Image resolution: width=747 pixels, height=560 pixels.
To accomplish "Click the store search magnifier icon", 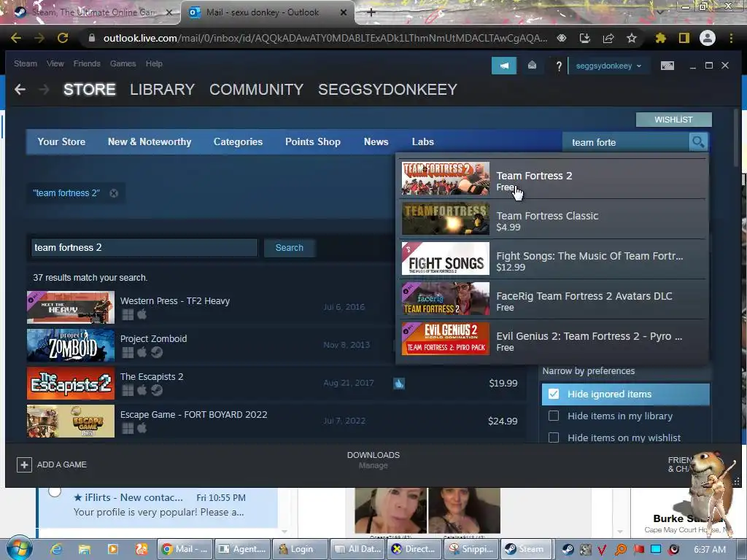I will tap(698, 142).
